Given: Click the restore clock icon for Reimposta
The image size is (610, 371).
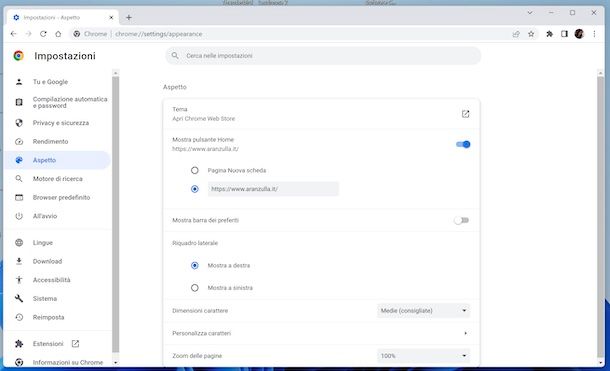Looking at the screenshot, I should (x=19, y=317).
